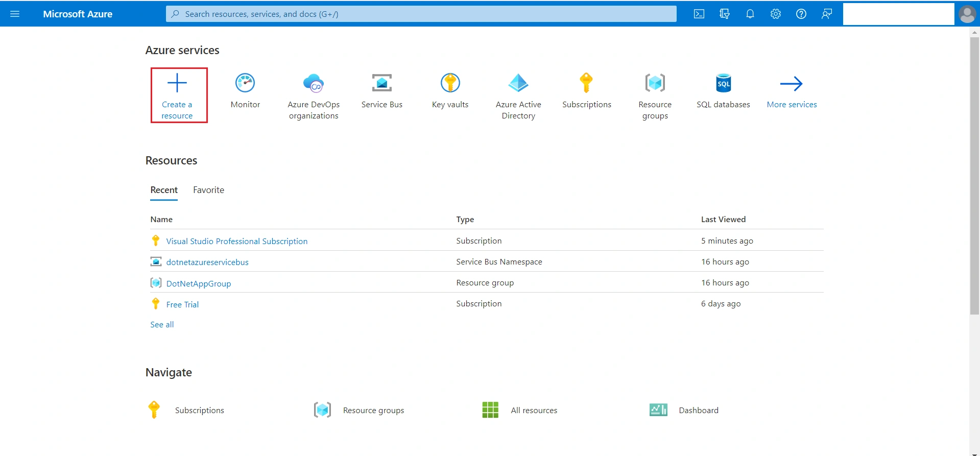Image resolution: width=980 pixels, height=456 pixels.
Task: Click the Microsoft Azure home title
Action: [x=78, y=14]
